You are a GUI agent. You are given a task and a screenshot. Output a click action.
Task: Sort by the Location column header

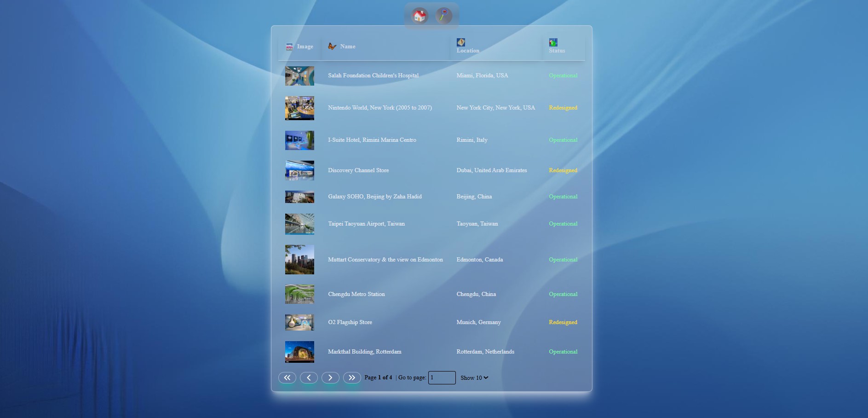(x=496, y=46)
